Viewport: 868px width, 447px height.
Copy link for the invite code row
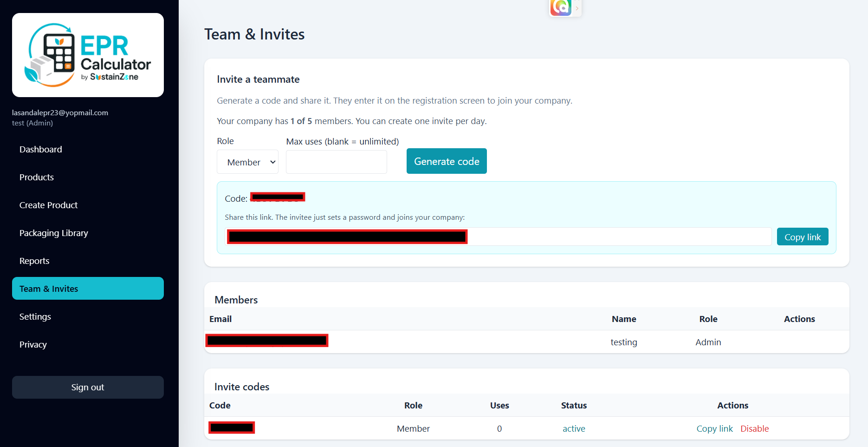714,428
